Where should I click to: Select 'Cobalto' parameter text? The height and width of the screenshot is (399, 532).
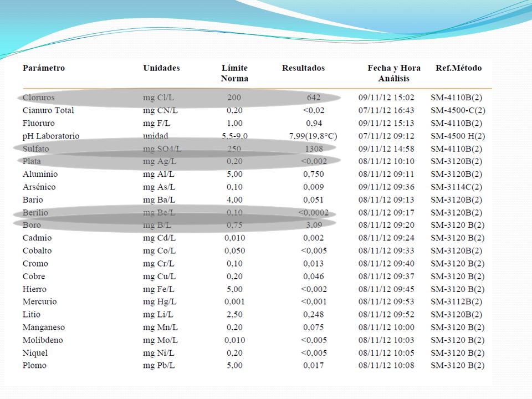(x=37, y=250)
